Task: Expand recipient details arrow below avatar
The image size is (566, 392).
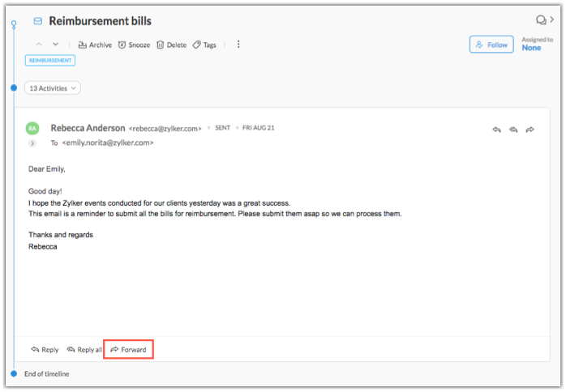Action: tap(32, 143)
